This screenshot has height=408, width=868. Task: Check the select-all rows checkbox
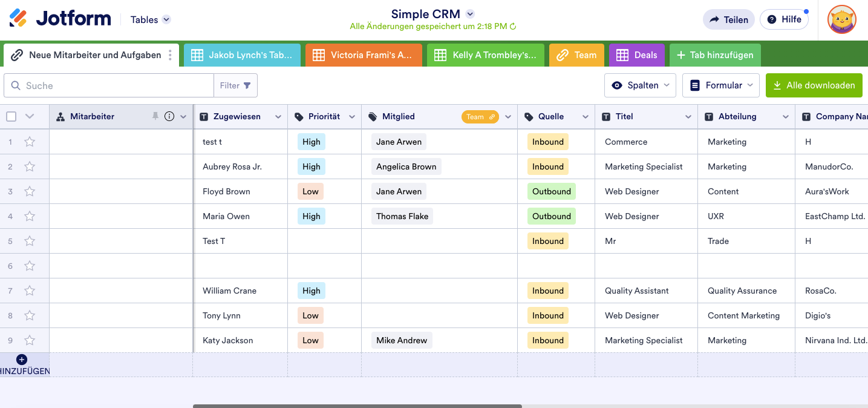11,117
